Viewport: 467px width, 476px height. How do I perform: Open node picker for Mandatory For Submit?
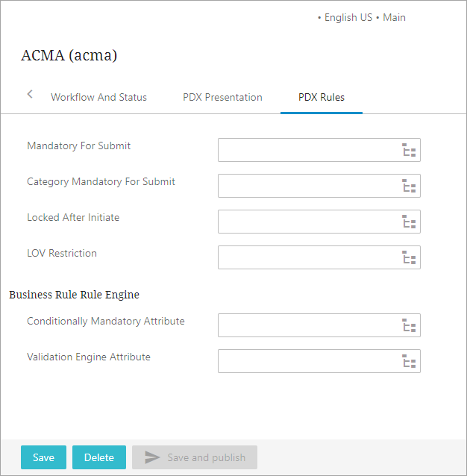click(x=409, y=150)
